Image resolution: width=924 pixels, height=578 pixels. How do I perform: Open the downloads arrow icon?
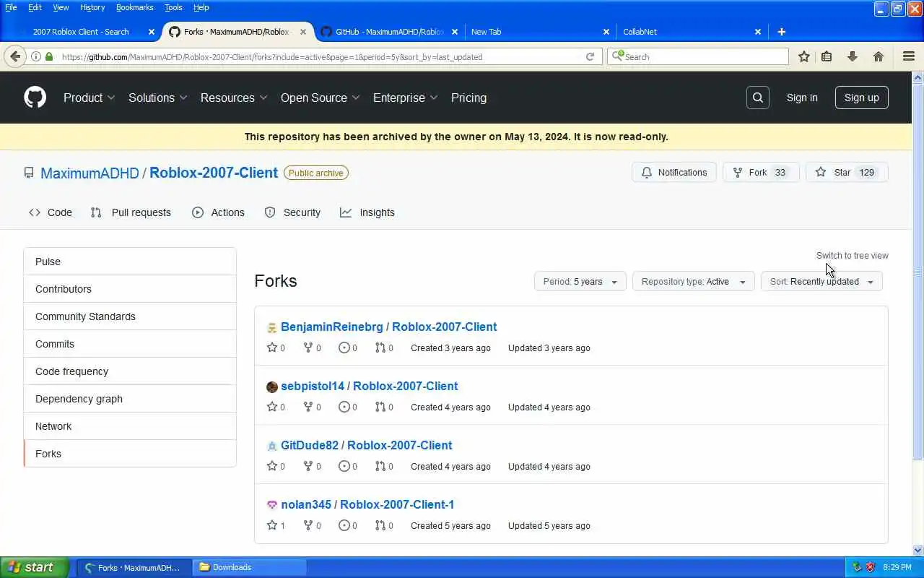pos(852,56)
